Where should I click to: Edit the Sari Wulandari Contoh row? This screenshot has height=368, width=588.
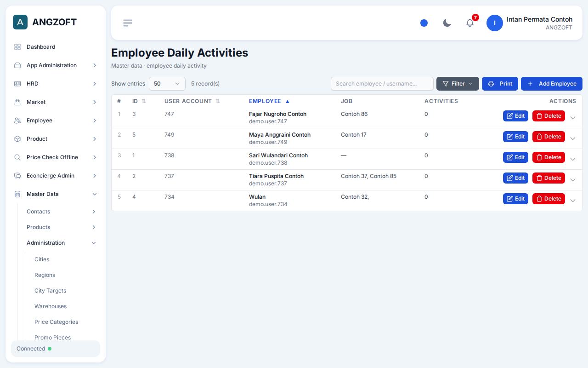click(515, 157)
